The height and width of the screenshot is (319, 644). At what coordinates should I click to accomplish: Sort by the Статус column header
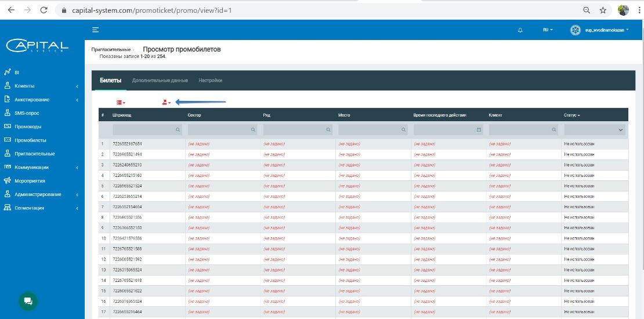pos(571,115)
